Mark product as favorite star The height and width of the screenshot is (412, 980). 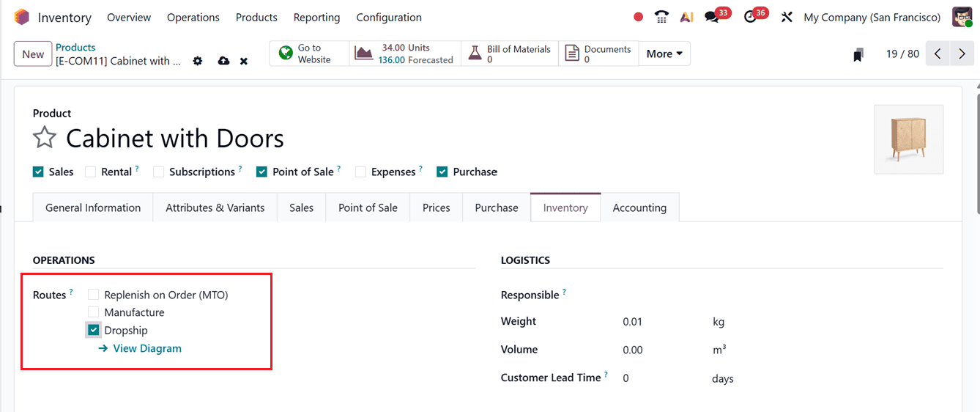[x=45, y=138]
